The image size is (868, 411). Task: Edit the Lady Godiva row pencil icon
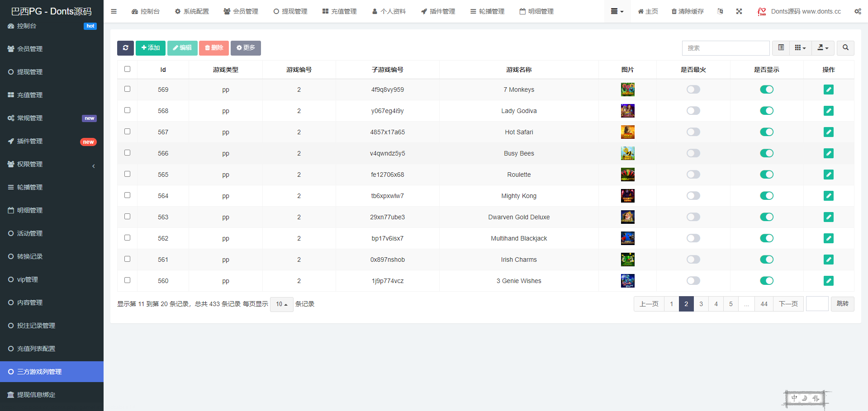pyautogui.click(x=829, y=111)
